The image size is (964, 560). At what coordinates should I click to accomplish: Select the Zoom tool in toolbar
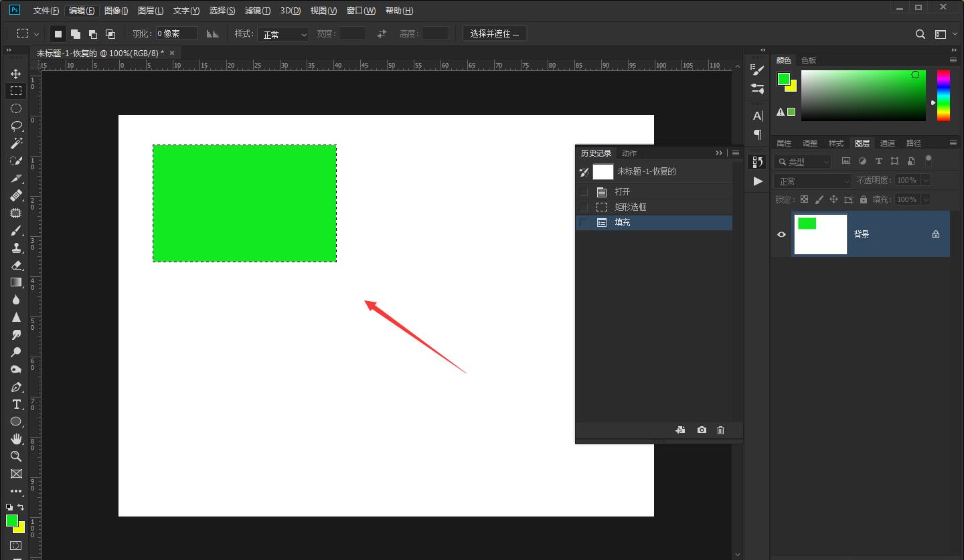point(16,456)
